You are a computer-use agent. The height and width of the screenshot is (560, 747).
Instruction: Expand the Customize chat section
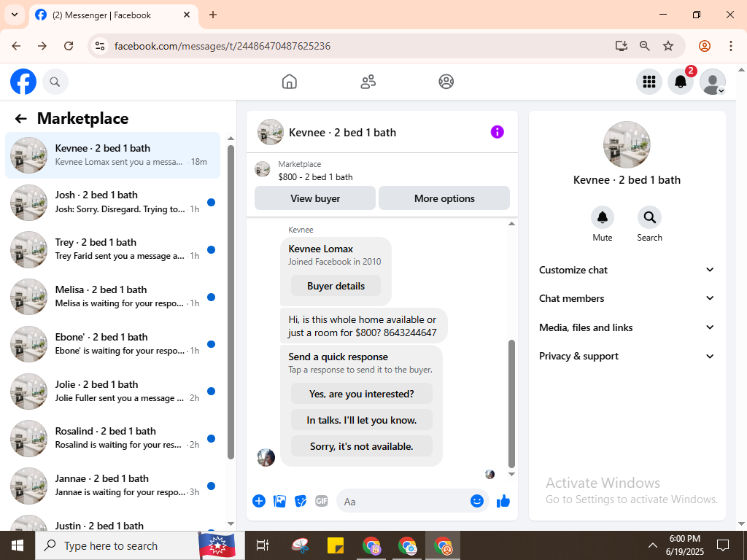coord(627,270)
